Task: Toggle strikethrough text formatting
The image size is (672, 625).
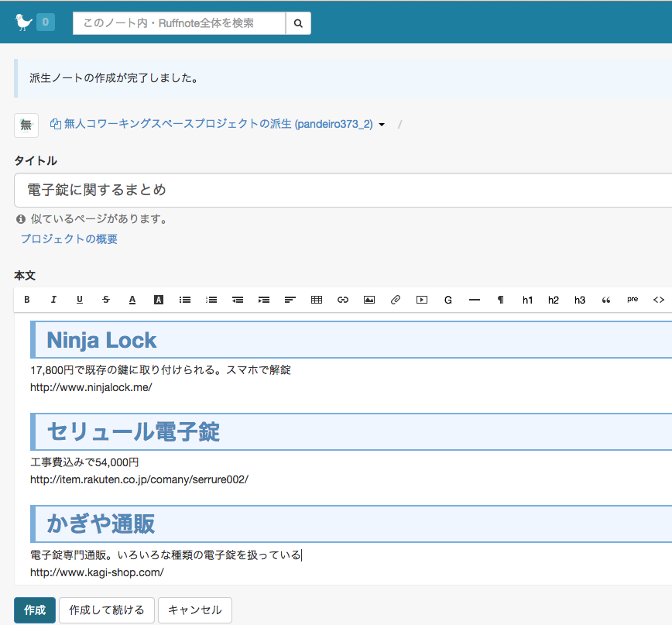Action: (x=106, y=300)
